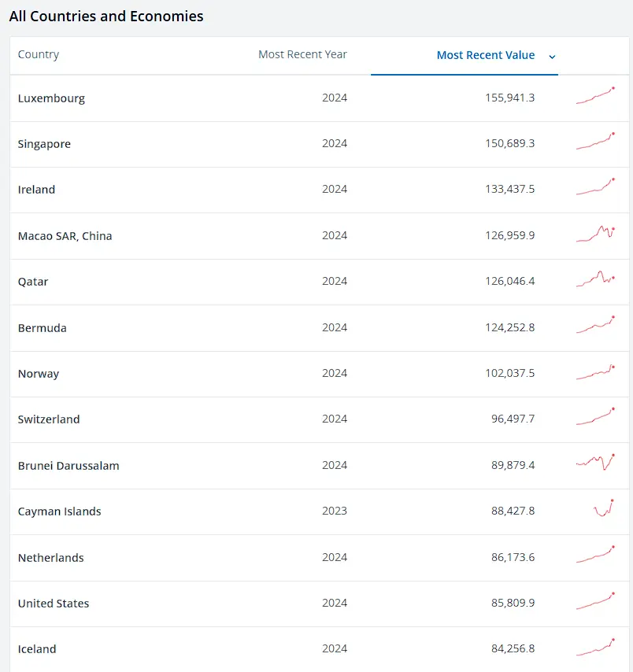Image resolution: width=633 pixels, height=672 pixels.
Task: Click the Most Recent Value column header
Action: click(x=486, y=55)
